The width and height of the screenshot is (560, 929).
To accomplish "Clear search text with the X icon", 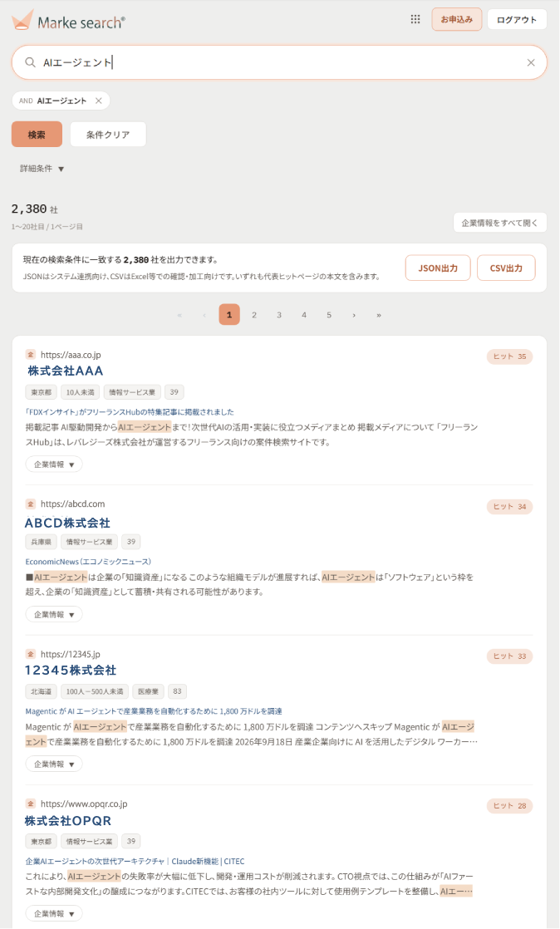I will coord(531,62).
